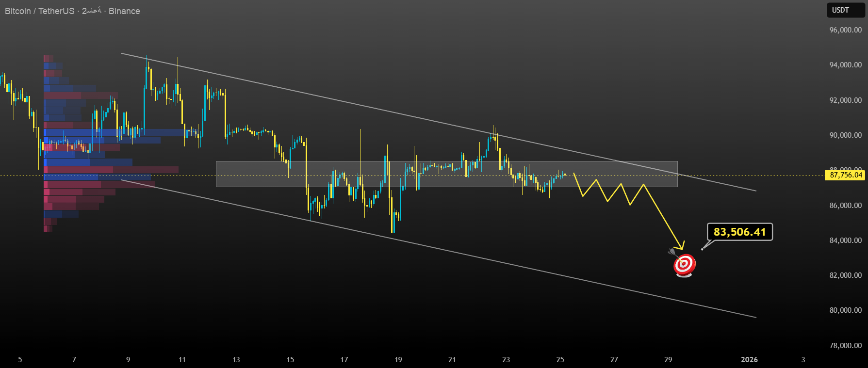868x368 pixels.
Task: Click the yellow arrowhead above the target
Action: click(680, 246)
